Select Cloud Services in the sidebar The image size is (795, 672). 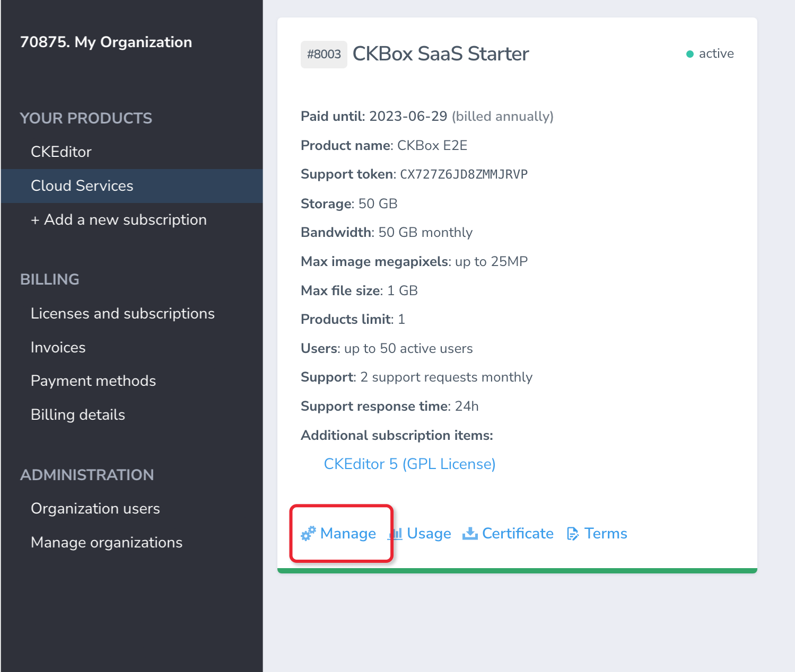[132, 186]
